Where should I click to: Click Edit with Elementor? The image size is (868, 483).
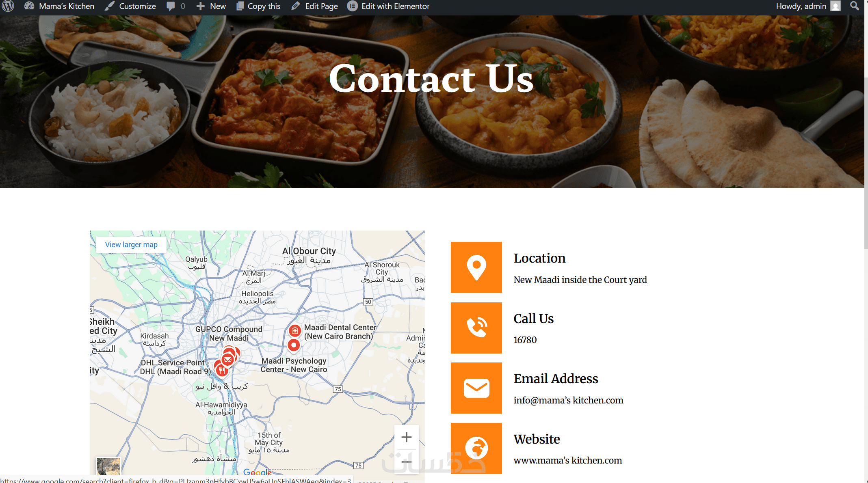click(388, 6)
